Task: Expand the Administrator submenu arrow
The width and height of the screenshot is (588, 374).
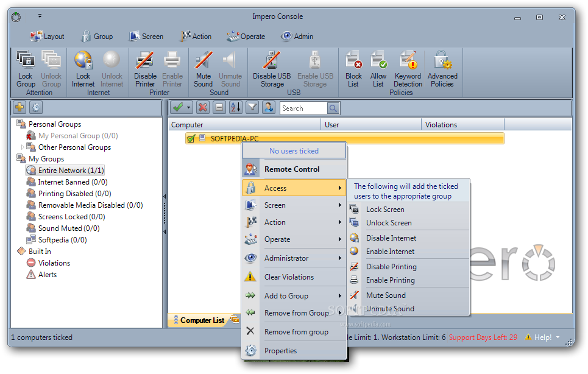Action: coord(339,258)
